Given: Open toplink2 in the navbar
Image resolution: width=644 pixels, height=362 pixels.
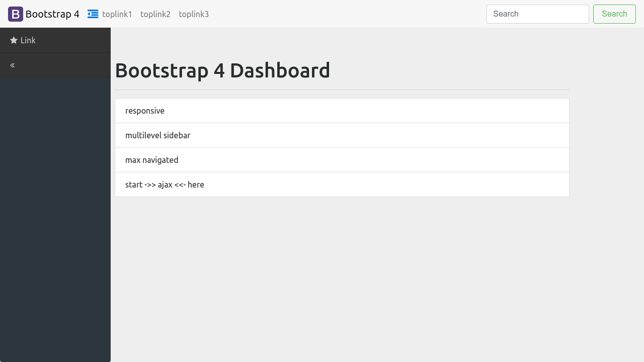Looking at the screenshot, I should click(155, 14).
